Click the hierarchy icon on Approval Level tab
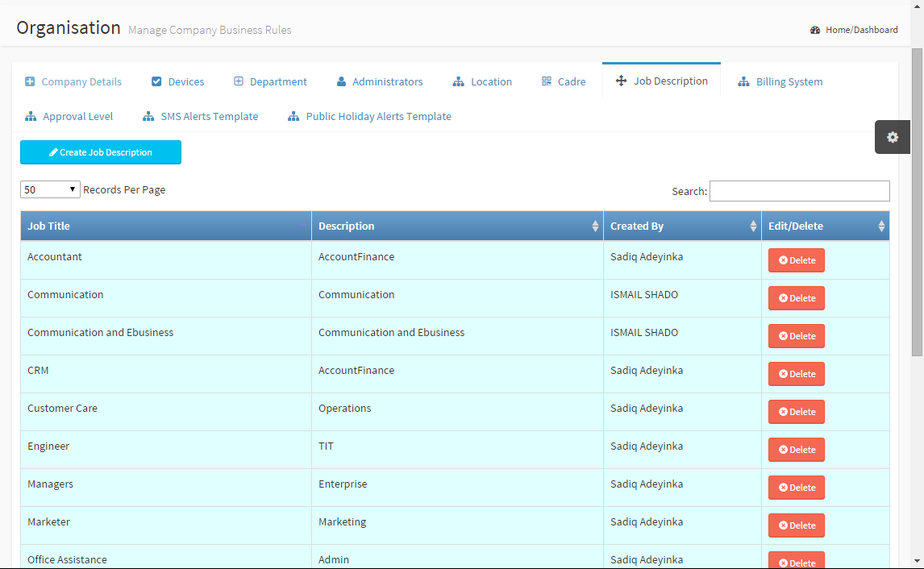This screenshot has height=569, width=924. pyautogui.click(x=31, y=116)
